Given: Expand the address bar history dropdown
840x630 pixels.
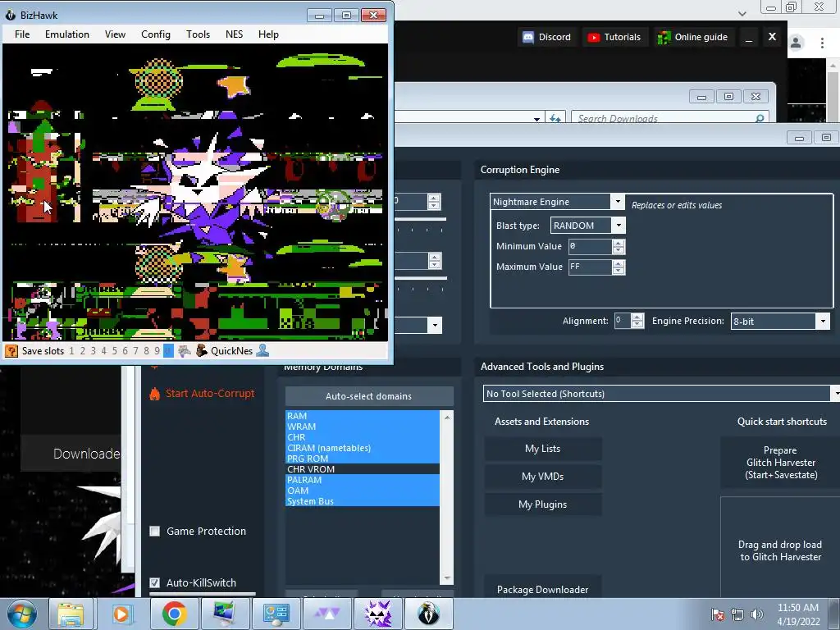Looking at the screenshot, I should [x=536, y=119].
